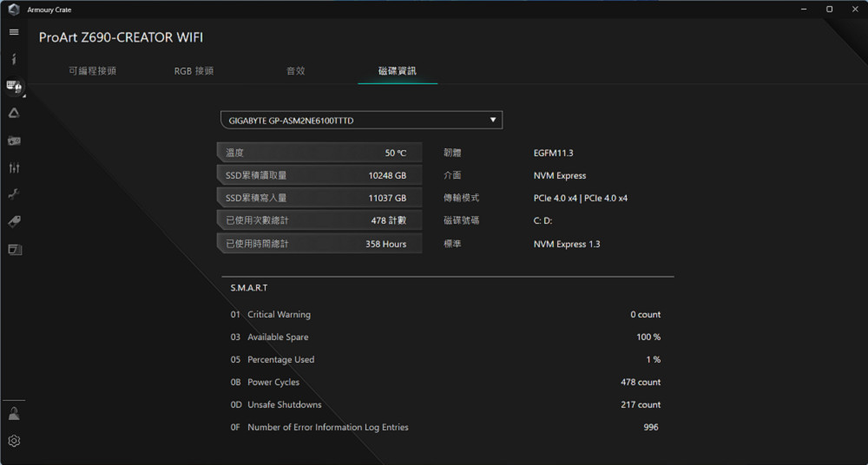Open the price tag deals icon
868x465 pixels.
point(14,221)
